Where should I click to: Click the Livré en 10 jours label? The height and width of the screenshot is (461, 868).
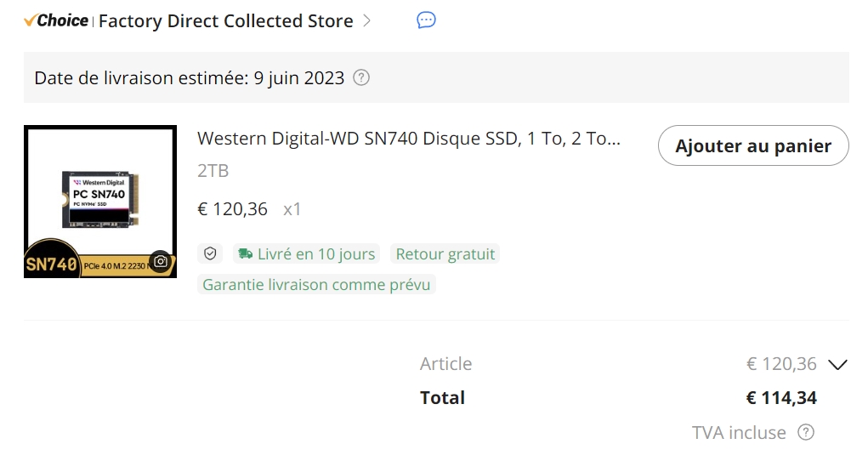click(317, 253)
